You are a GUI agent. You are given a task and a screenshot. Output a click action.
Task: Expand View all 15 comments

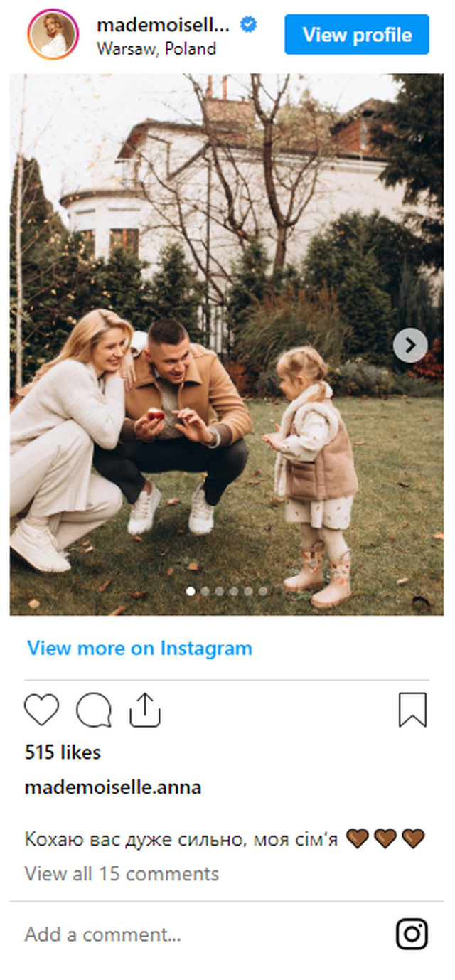pyautogui.click(x=122, y=873)
